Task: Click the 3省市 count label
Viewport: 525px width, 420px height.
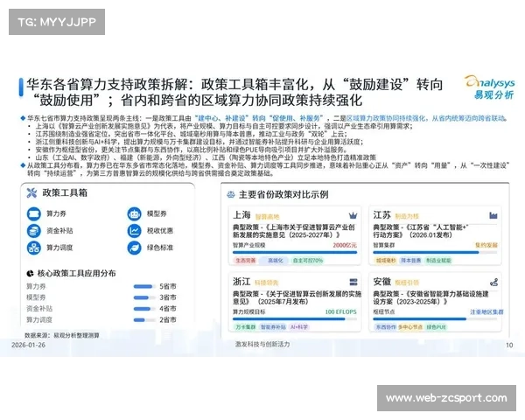Action: point(168,297)
